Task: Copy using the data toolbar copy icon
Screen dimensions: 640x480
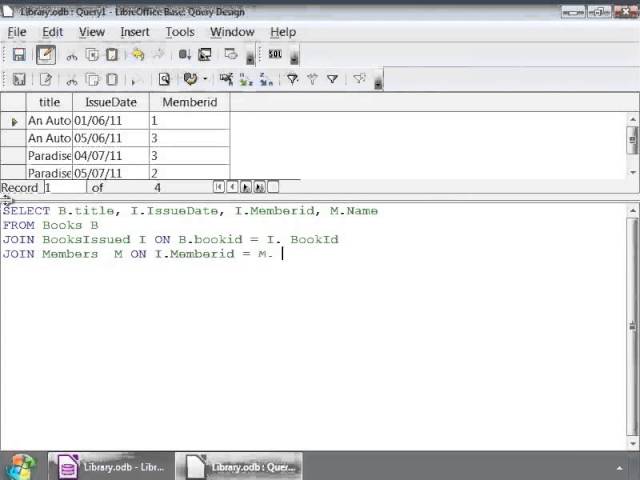Action: click(92, 79)
